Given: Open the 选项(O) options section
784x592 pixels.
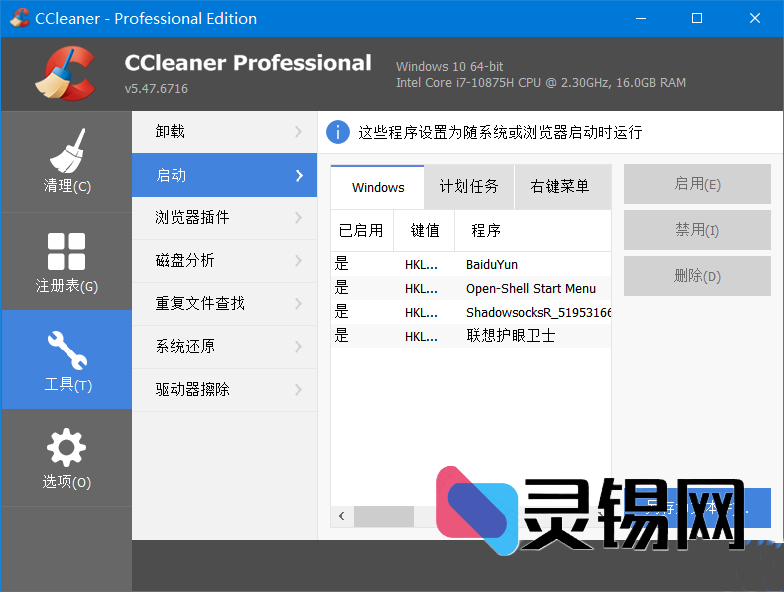Looking at the screenshot, I should click(x=66, y=458).
